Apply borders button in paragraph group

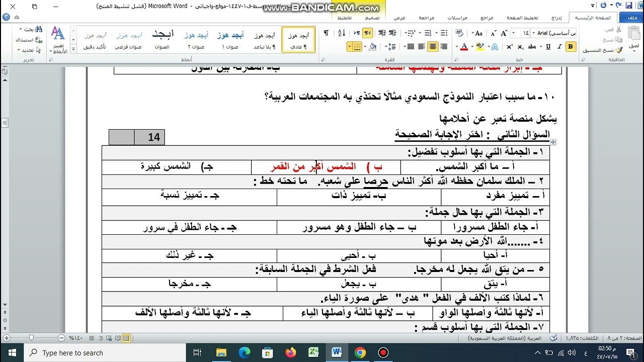click(x=357, y=47)
